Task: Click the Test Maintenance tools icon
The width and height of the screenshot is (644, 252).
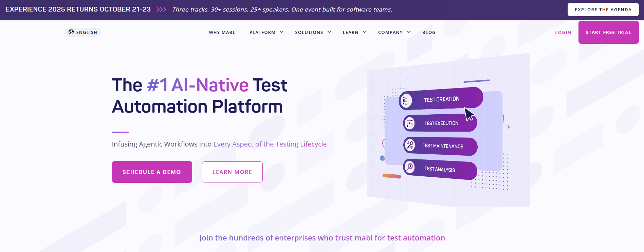Action: click(x=410, y=145)
